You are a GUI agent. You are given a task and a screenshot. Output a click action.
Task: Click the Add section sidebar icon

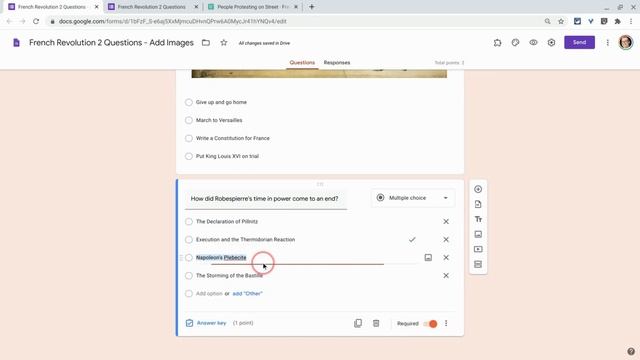pos(478,264)
